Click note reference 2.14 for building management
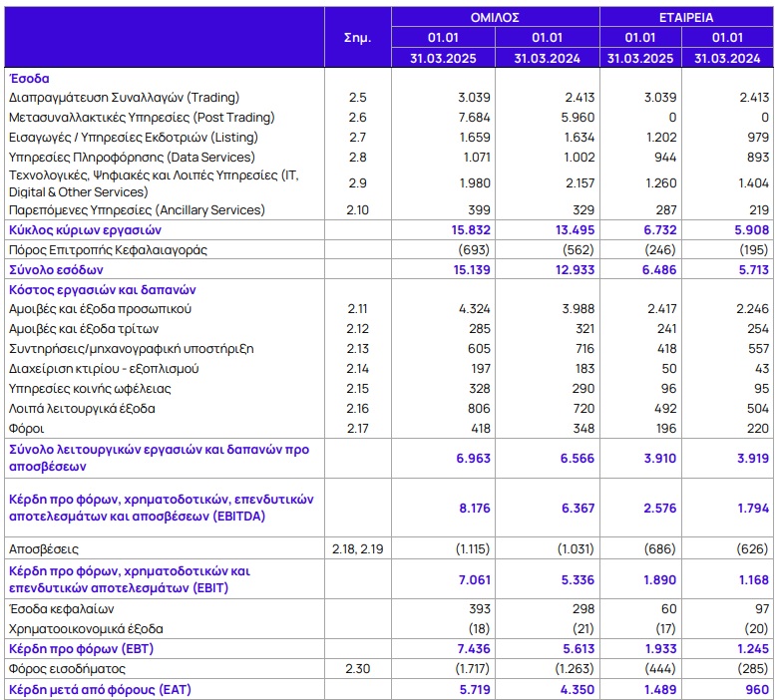 pos(358,368)
